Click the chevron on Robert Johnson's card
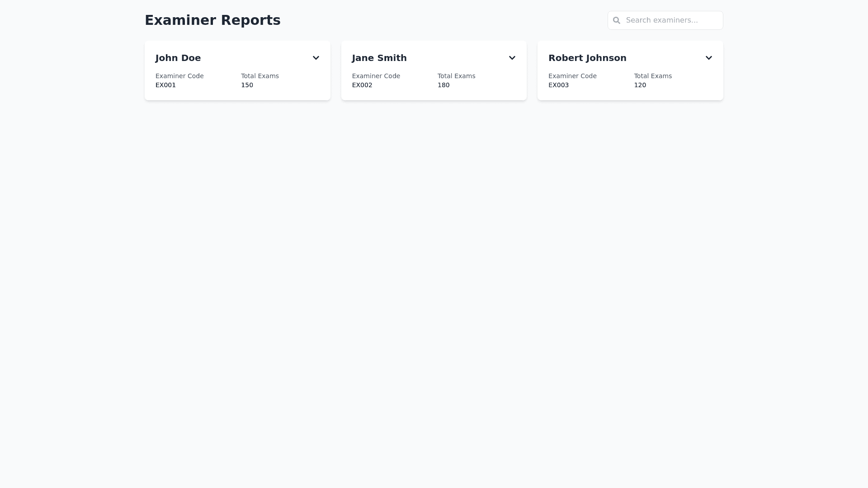868x488 pixels. click(x=708, y=58)
